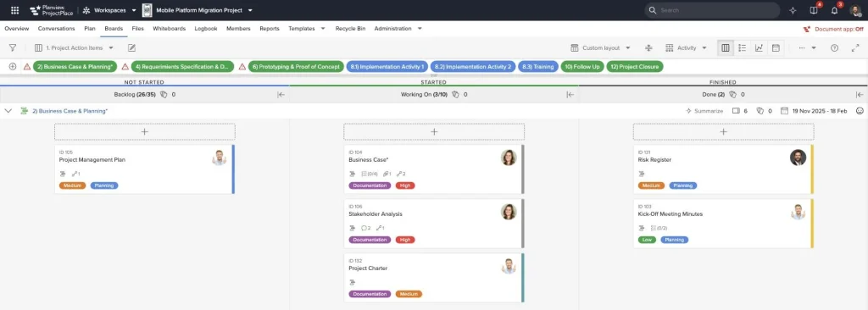Open the Business Case* card
The image size is (868, 310).
coord(434,169)
